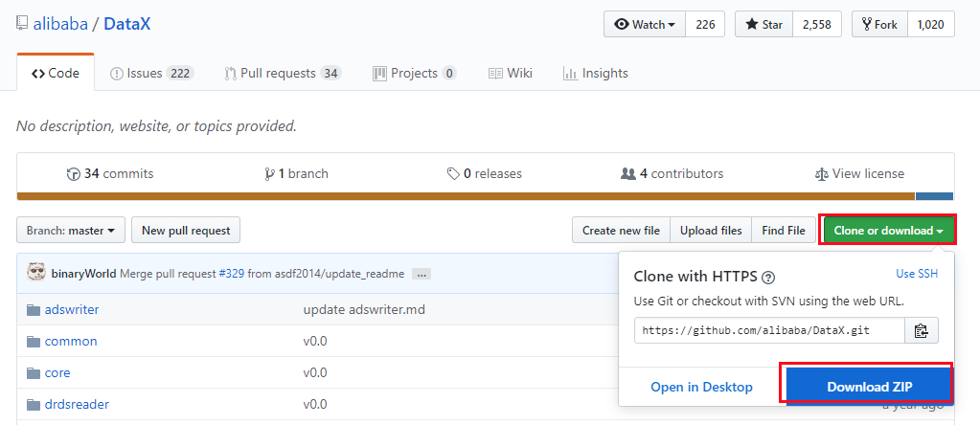Click the adswriter folder icon
Viewport: 980px width, 425px height.
[34, 309]
